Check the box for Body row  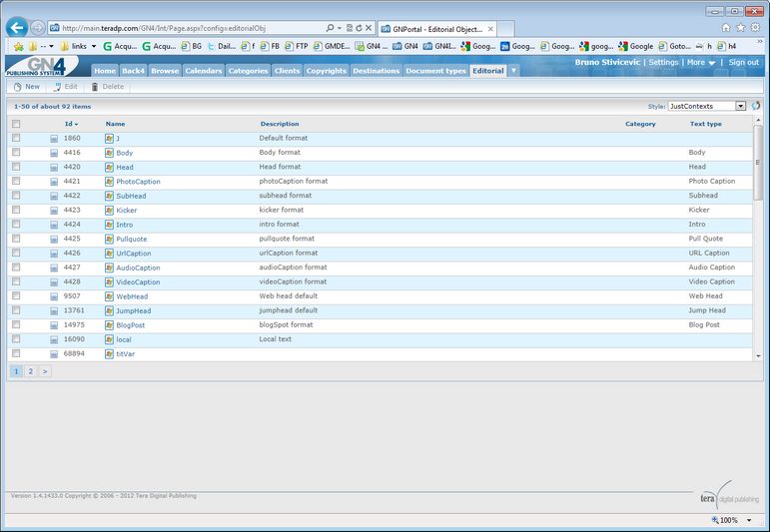pos(16,152)
